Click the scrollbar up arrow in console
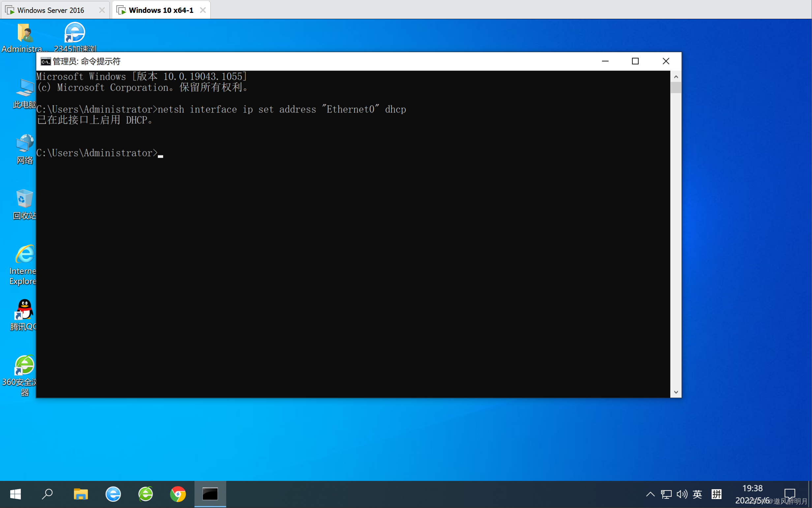The width and height of the screenshot is (812, 508). (x=676, y=77)
